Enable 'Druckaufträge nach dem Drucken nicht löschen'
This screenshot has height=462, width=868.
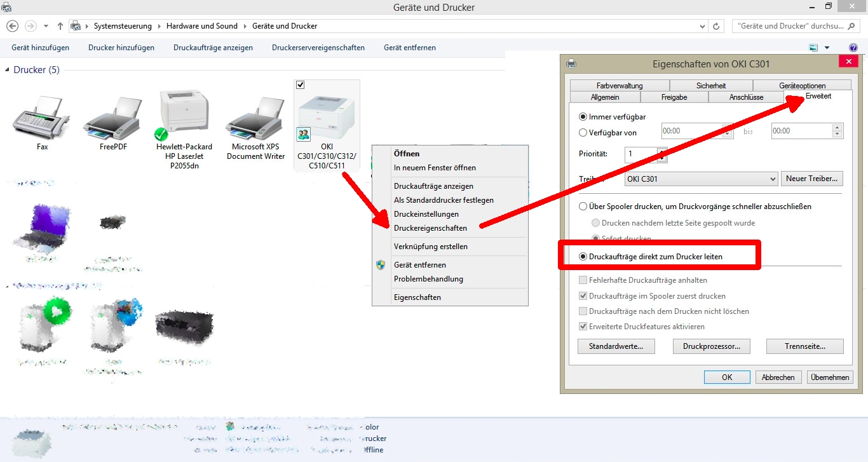click(x=583, y=311)
